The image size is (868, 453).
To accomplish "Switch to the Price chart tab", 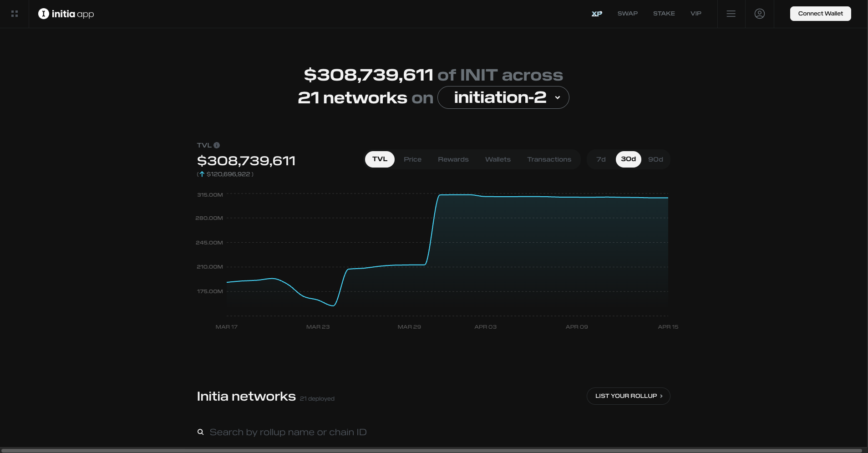I will pos(412,159).
